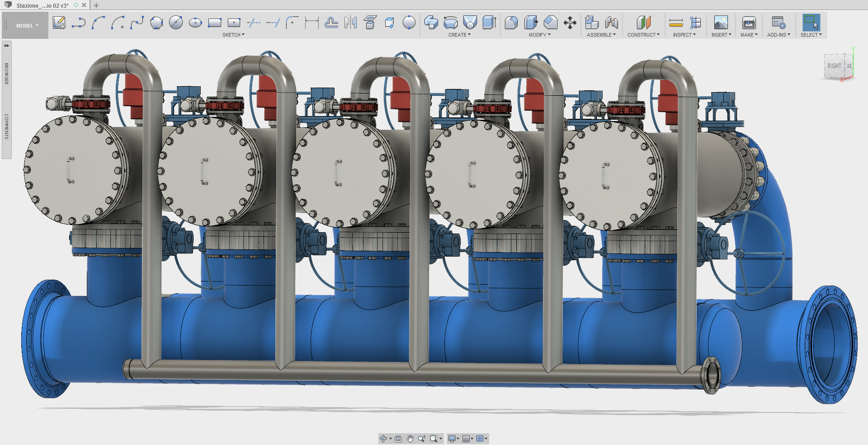The height and width of the screenshot is (445, 868).
Task: Select the Revolve tool icon
Action: pyautogui.click(x=450, y=23)
